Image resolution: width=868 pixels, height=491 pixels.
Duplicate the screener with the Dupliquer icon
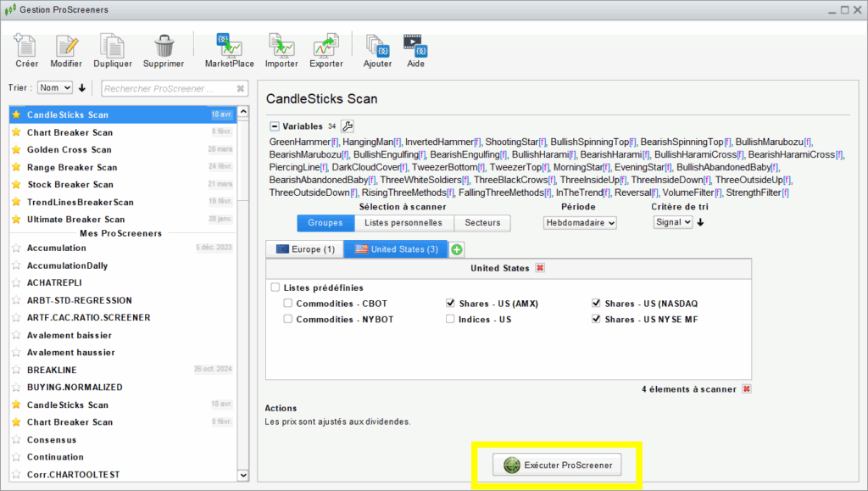[x=110, y=49]
